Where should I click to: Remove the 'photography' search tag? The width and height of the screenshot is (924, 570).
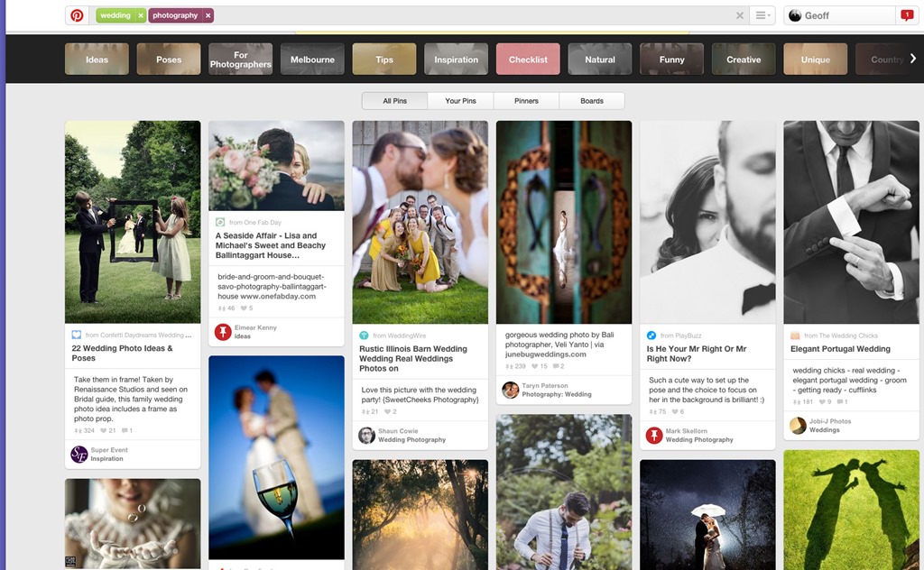pos(208,15)
